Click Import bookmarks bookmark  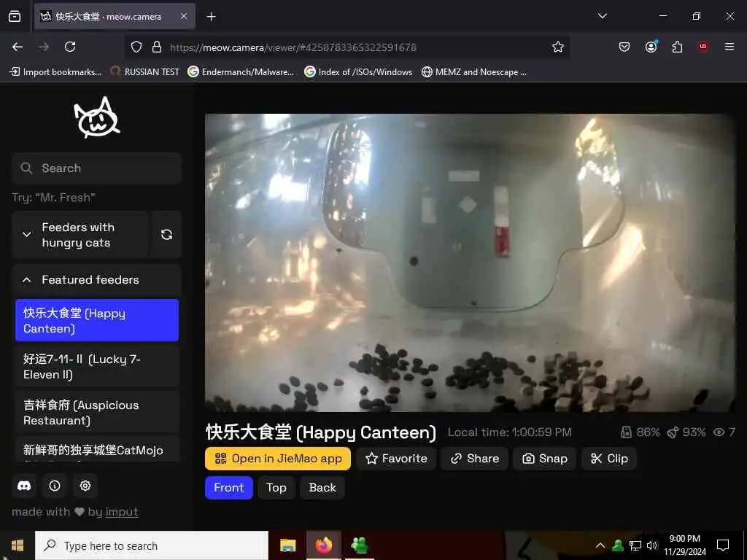tap(55, 72)
